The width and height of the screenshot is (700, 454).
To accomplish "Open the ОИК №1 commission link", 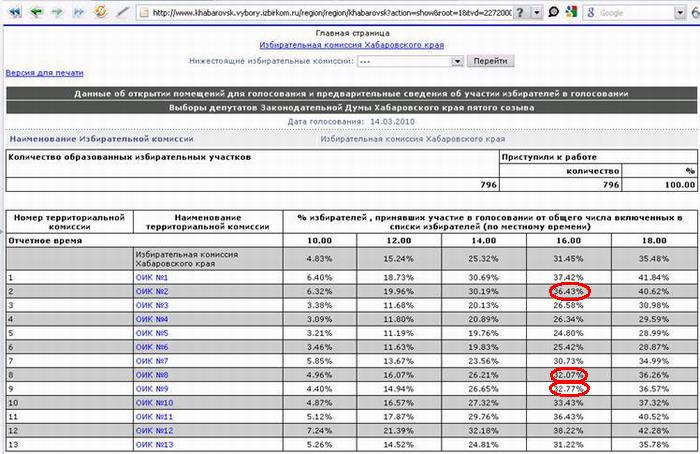I will (x=153, y=277).
